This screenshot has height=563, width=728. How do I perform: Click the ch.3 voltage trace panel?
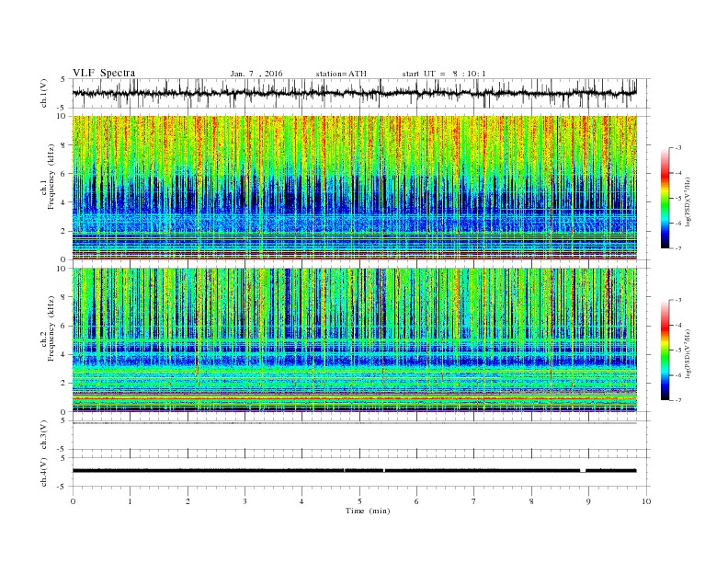click(x=360, y=435)
